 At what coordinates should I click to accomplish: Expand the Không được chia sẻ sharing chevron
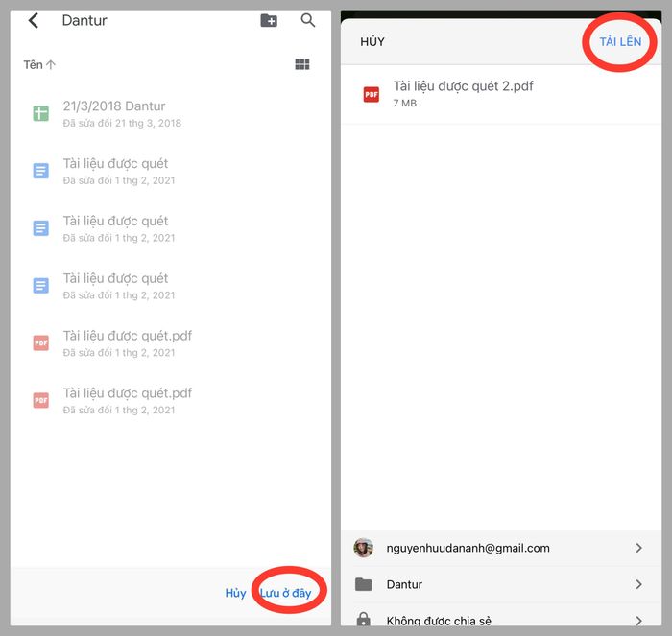pos(639,620)
